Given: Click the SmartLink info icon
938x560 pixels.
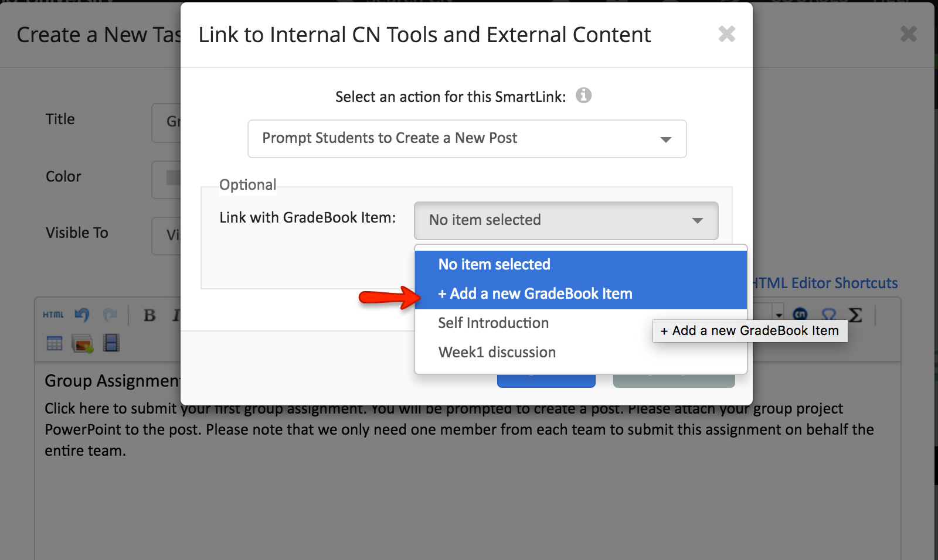Looking at the screenshot, I should [x=583, y=95].
